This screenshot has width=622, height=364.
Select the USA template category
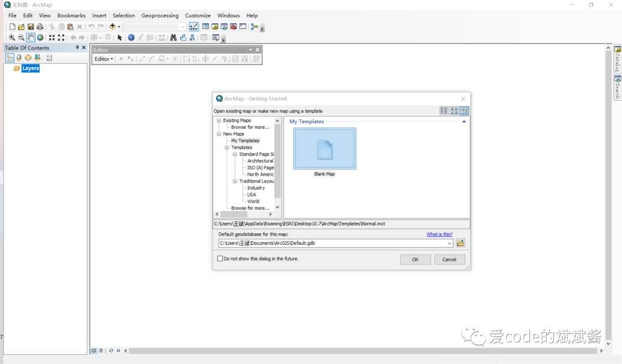click(252, 194)
